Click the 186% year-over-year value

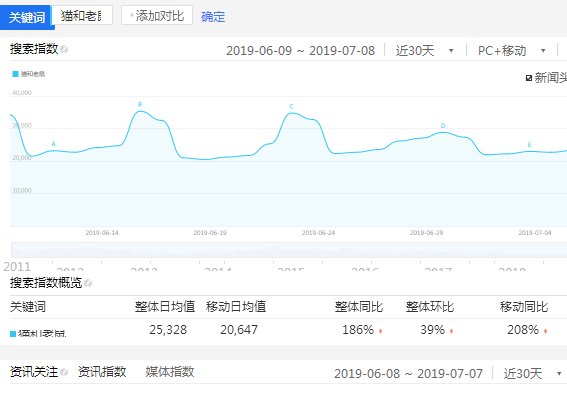pos(358,330)
